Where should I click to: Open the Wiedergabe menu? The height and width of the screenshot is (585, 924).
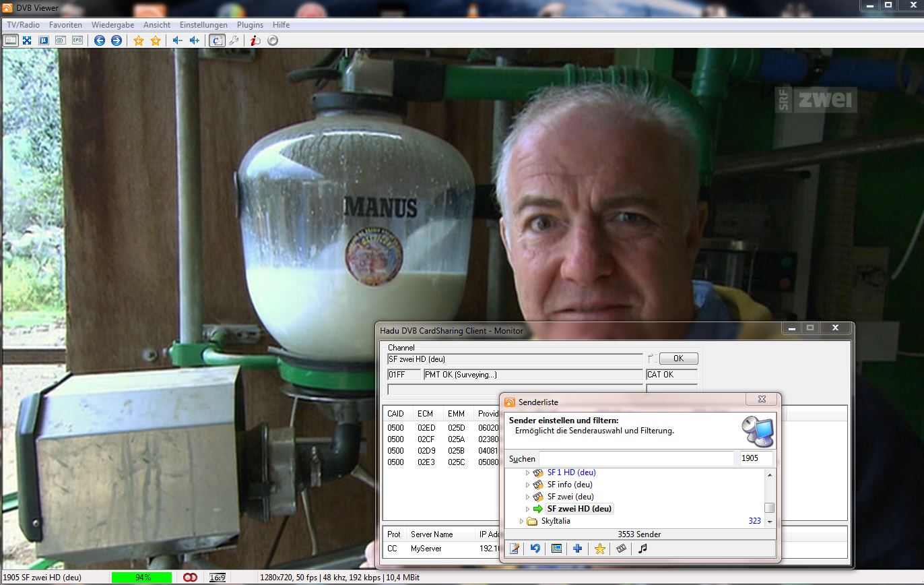pos(112,25)
